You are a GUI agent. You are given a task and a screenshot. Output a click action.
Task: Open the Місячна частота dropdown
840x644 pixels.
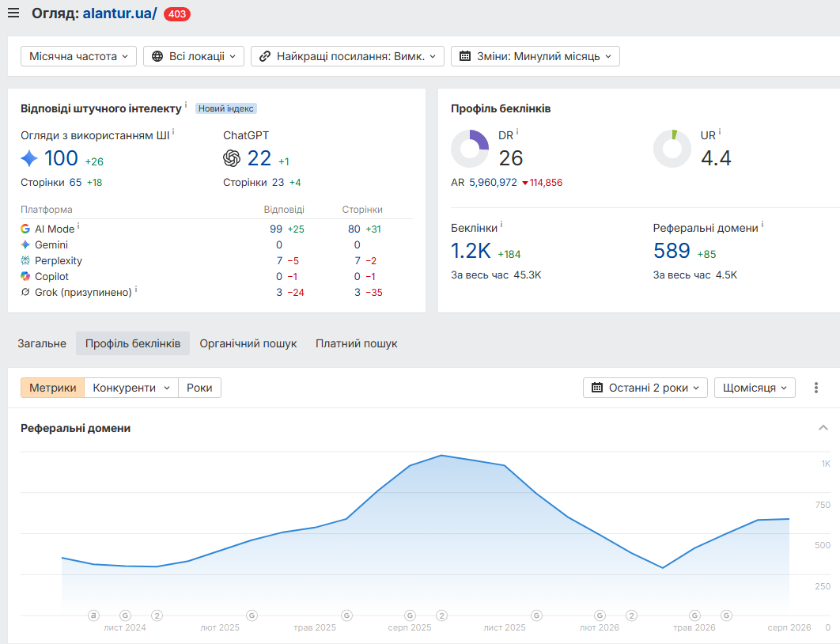79,56
